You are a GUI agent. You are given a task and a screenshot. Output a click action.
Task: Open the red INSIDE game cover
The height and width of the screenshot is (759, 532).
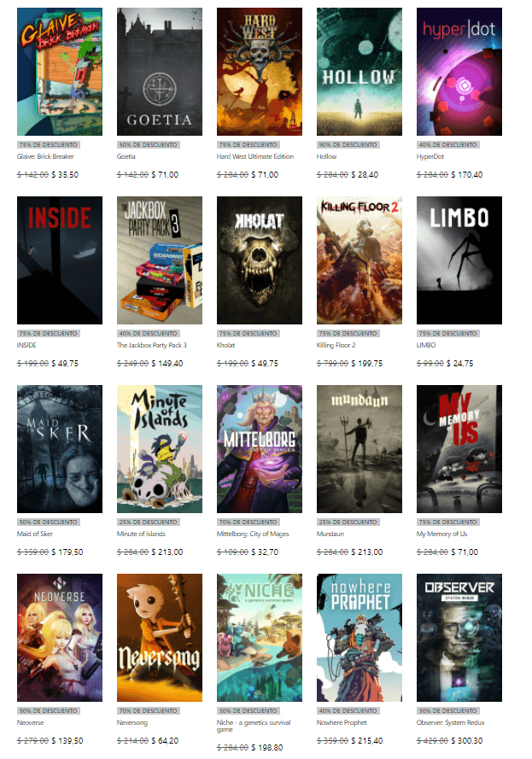coord(60,260)
